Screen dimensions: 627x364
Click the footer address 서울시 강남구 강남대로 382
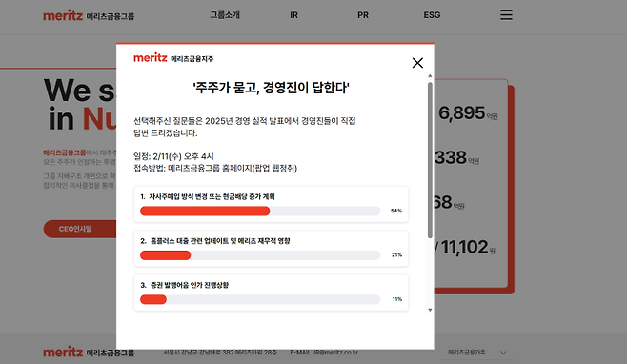coord(220,353)
